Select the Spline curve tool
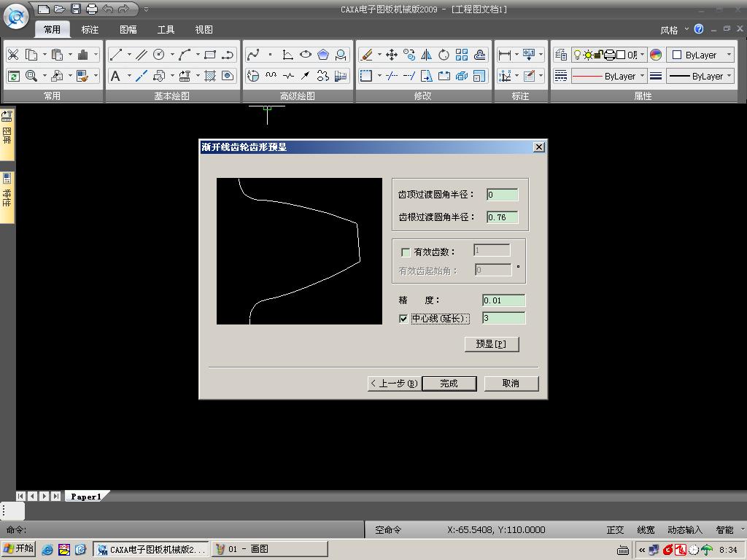The width and height of the screenshot is (747, 560). click(253, 55)
